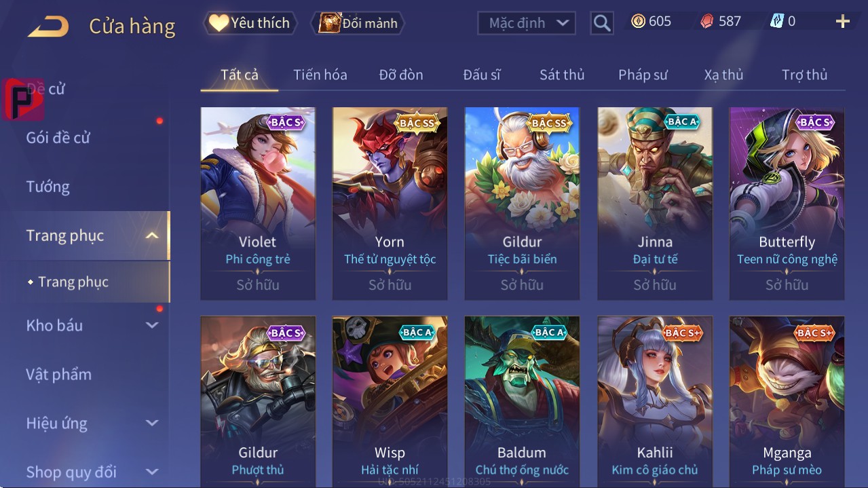
Task: Click the red ruby currency icon
Action: click(x=707, y=21)
